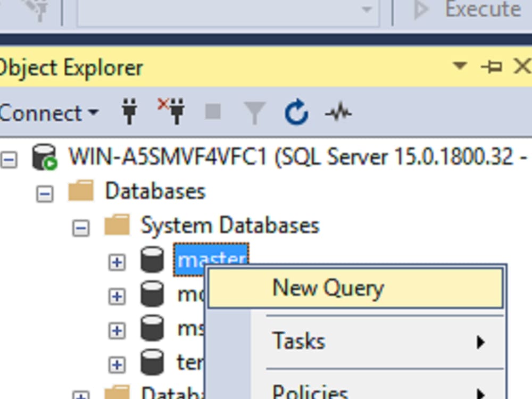Select the Databases tree label
532x399 pixels.
pos(155,191)
